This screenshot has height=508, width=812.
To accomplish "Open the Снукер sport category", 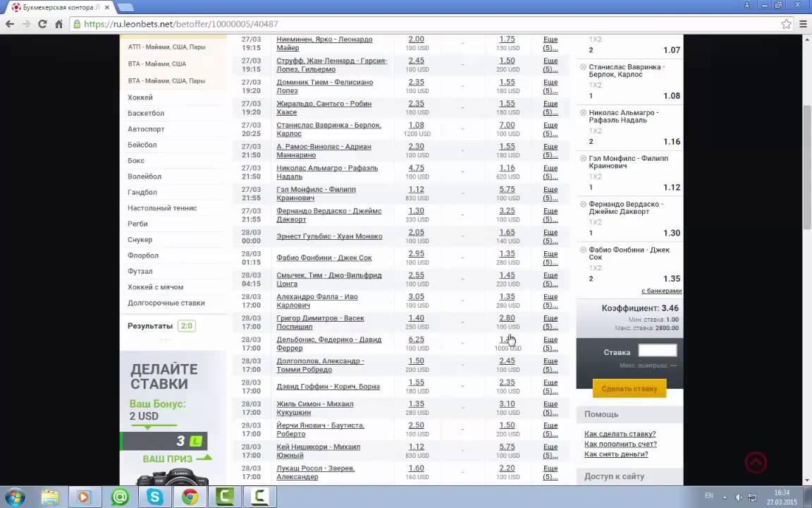I will coord(140,239).
